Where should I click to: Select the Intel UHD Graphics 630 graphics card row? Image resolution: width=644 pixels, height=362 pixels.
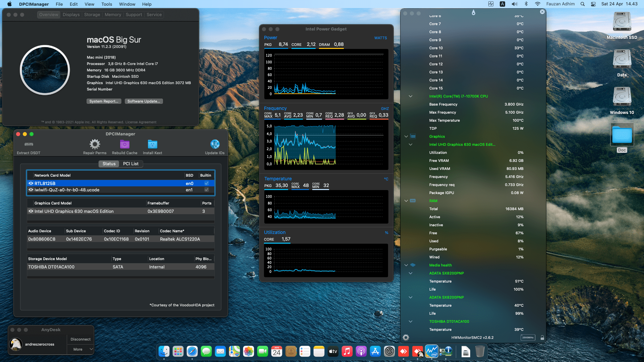pyautogui.click(x=121, y=211)
